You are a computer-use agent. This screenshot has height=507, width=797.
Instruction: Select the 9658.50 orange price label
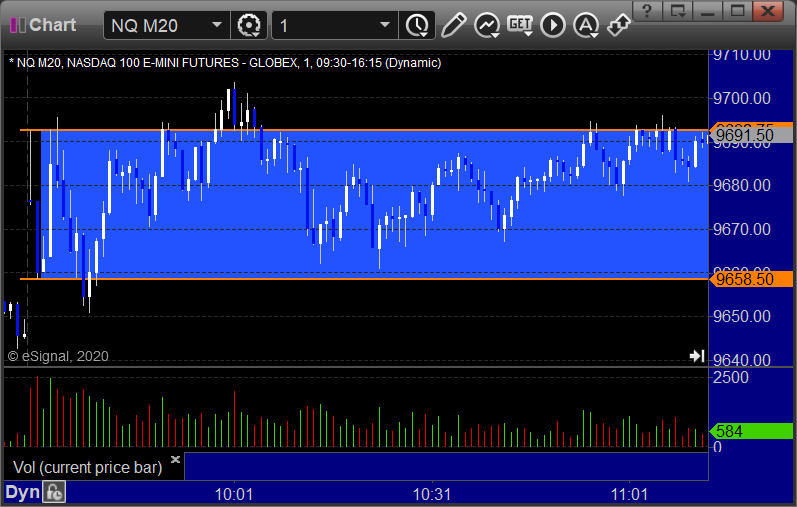[751, 279]
